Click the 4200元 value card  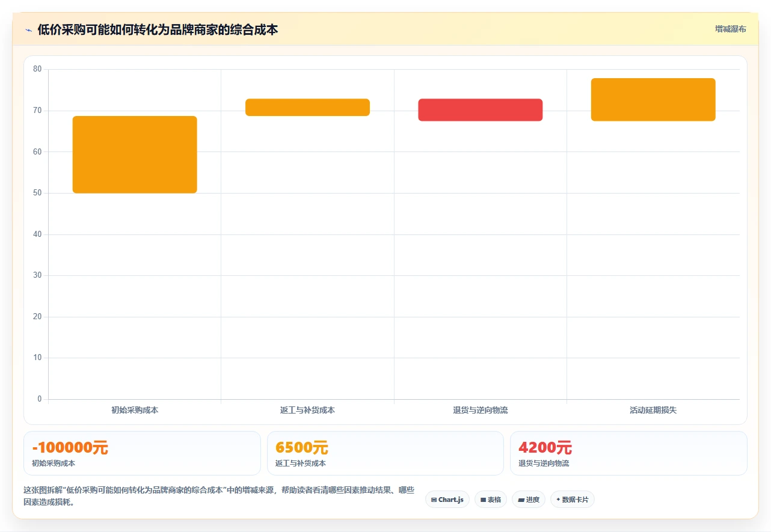[x=628, y=453]
